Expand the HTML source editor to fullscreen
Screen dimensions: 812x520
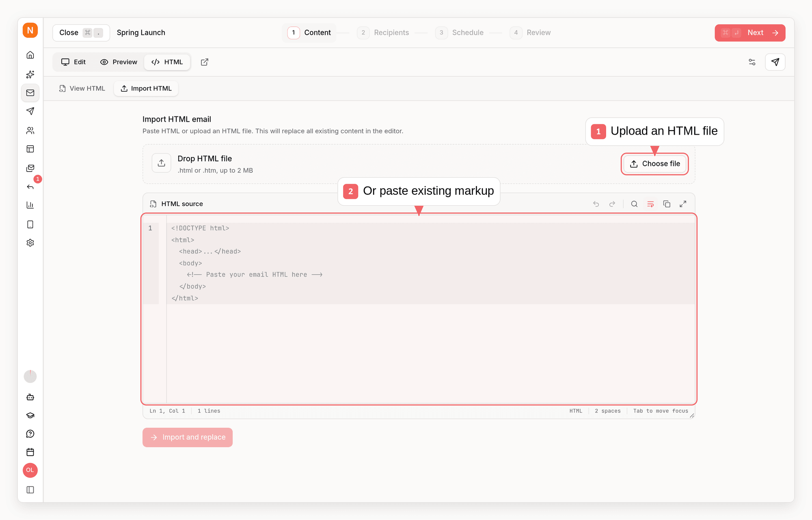683,204
